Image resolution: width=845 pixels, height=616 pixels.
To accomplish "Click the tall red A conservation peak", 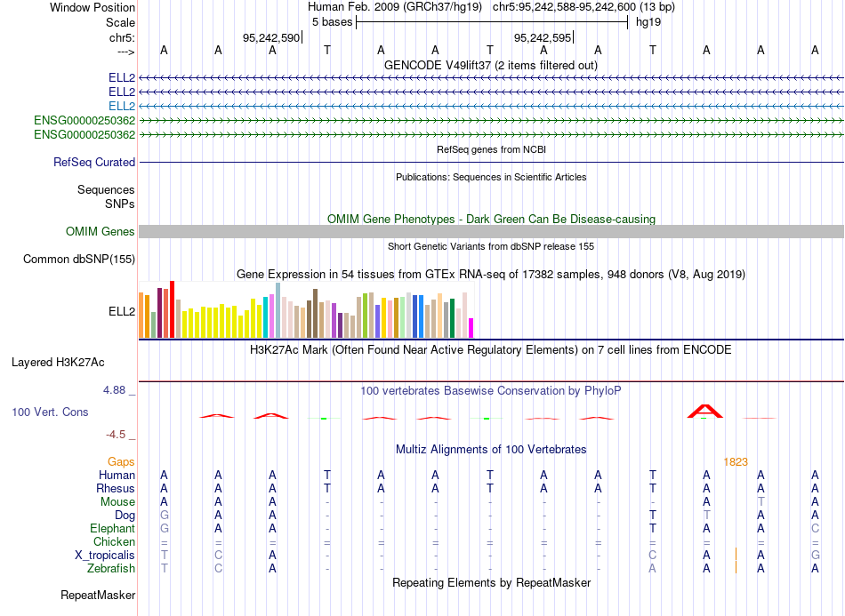I will pos(704,412).
